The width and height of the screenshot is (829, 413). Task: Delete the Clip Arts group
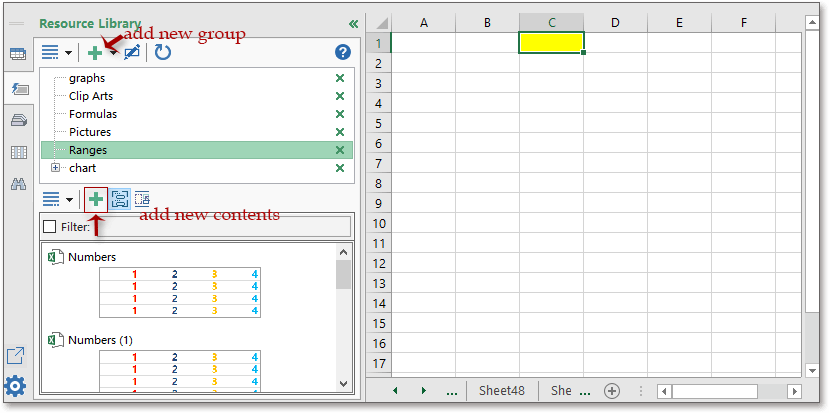coord(340,96)
